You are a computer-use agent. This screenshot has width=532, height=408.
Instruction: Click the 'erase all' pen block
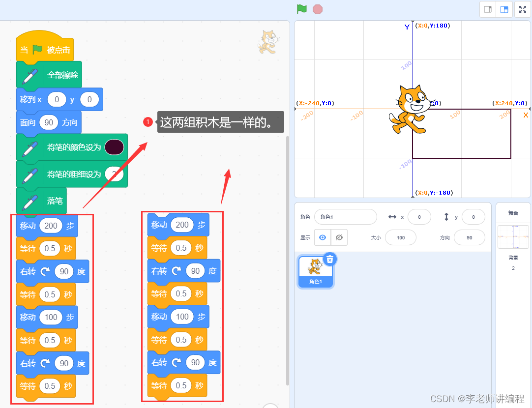[49, 75]
